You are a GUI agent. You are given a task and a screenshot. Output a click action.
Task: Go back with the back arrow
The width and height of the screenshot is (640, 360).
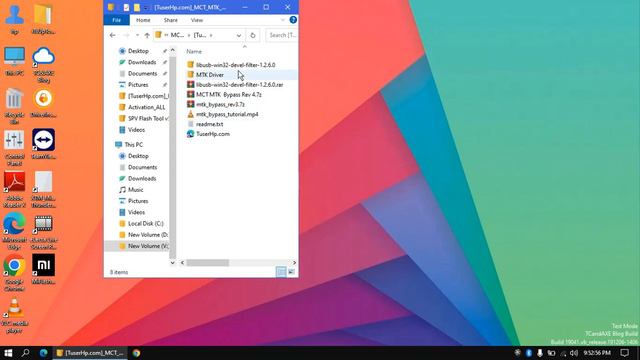tap(113, 36)
